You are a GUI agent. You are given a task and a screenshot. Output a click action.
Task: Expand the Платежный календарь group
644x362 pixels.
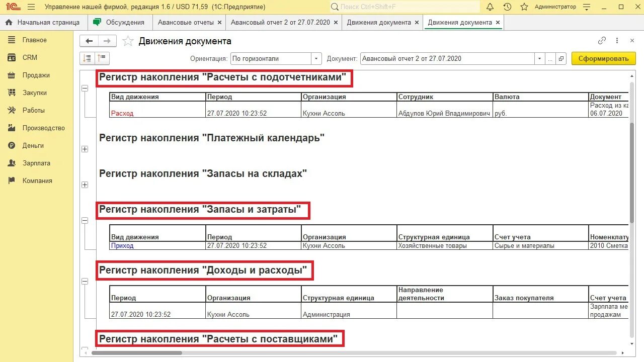(85, 149)
